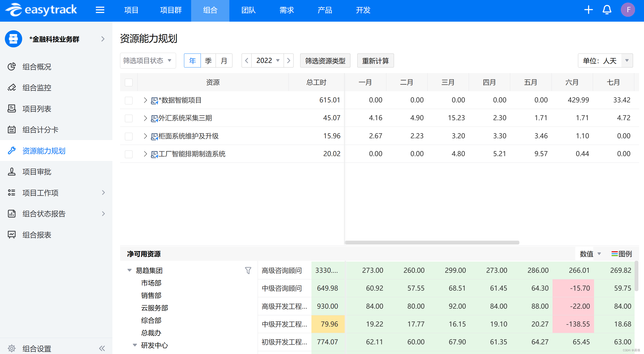
Task: Open notifications bell icon
Action: (x=607, y=10)
